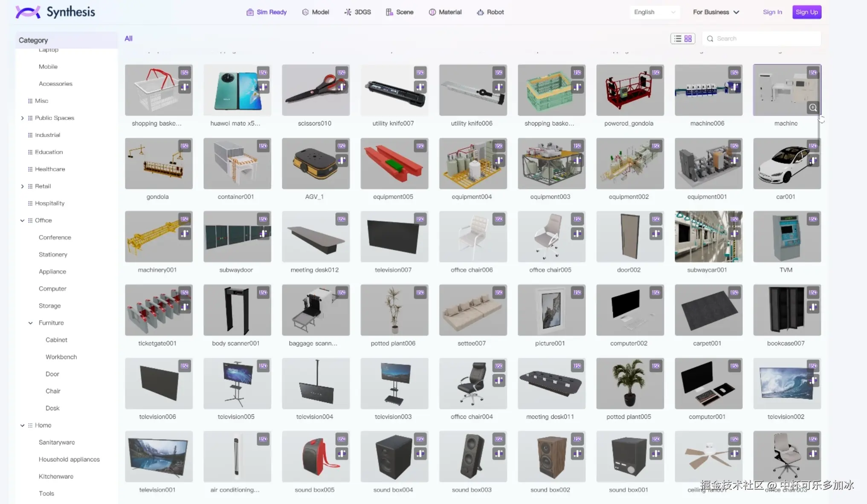Click the Synthesis logo
The height and width of the screenshot is (504, 867).
(55, 12)
